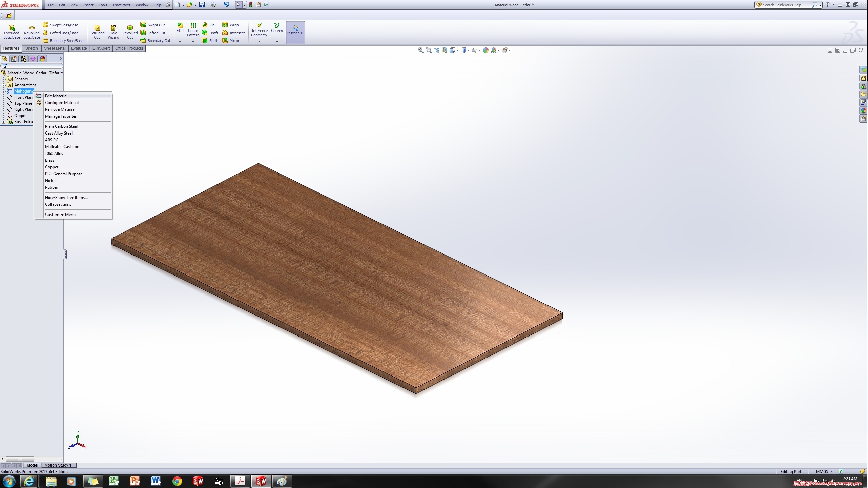Open the Edit Appearance color ball
Image resolution: width=868 pixels, height=488 pixels.
[486, 50]
